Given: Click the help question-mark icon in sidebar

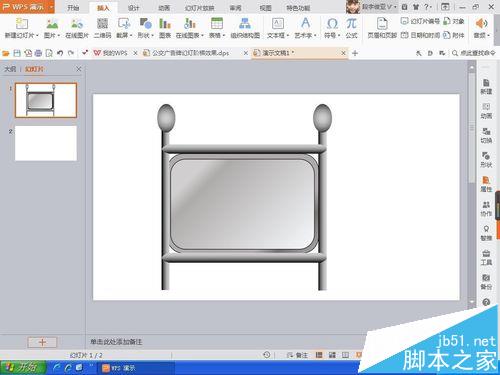Looking at the screenshot, I should [486, 302].
